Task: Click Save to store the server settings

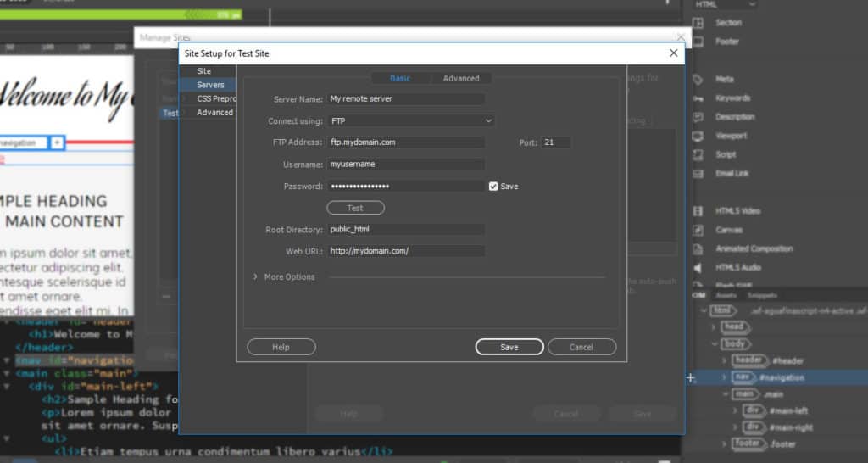Action: (509, 347)
